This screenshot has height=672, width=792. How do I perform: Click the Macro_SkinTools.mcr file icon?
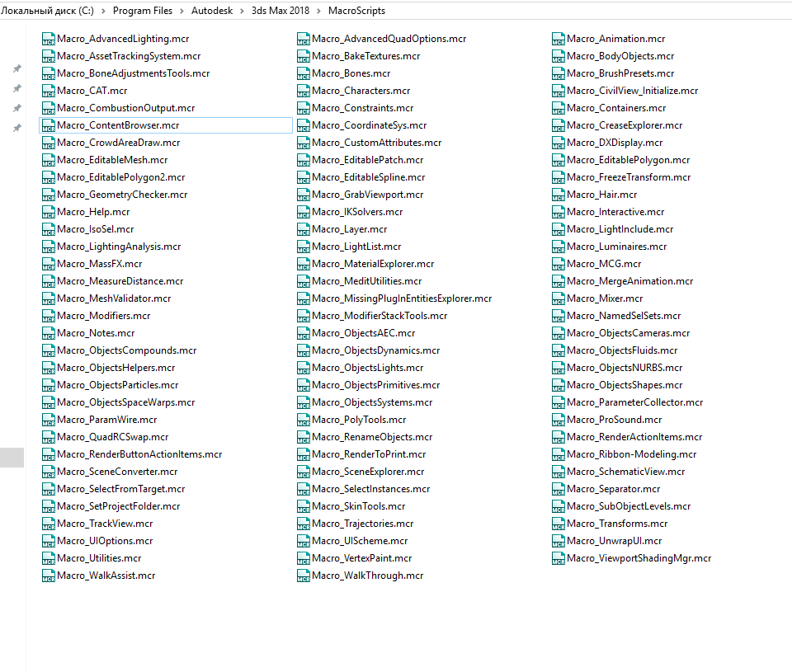304,506
